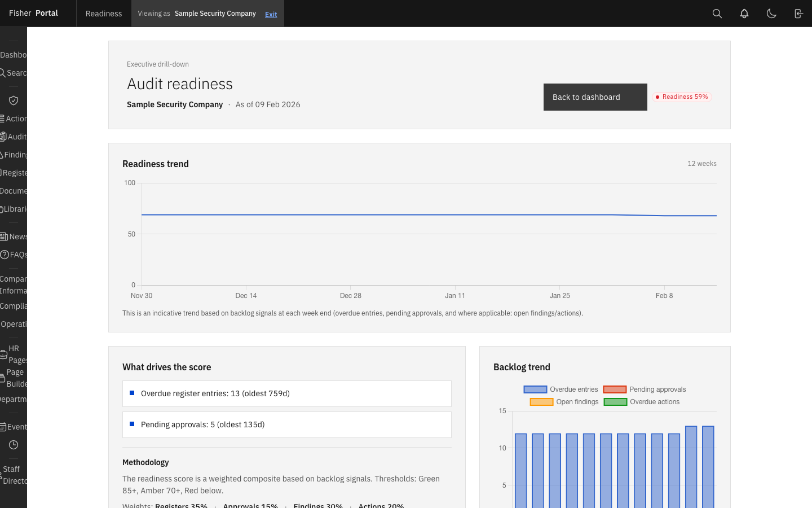This screenshot has height=508, width=812.
Task: Open the Dashboard from the sidebar
Action: tap(12, 55)
